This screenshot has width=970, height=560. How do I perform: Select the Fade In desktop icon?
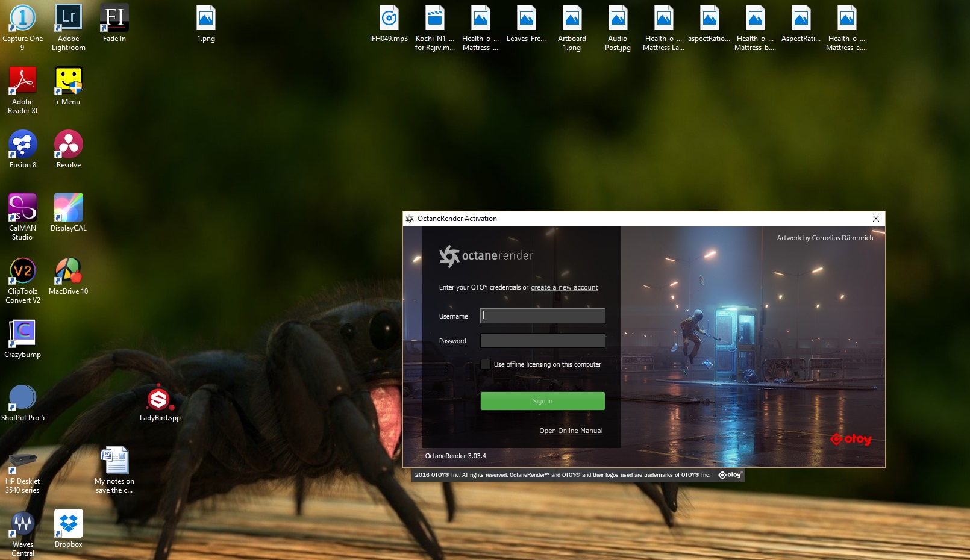coord(114,23)
